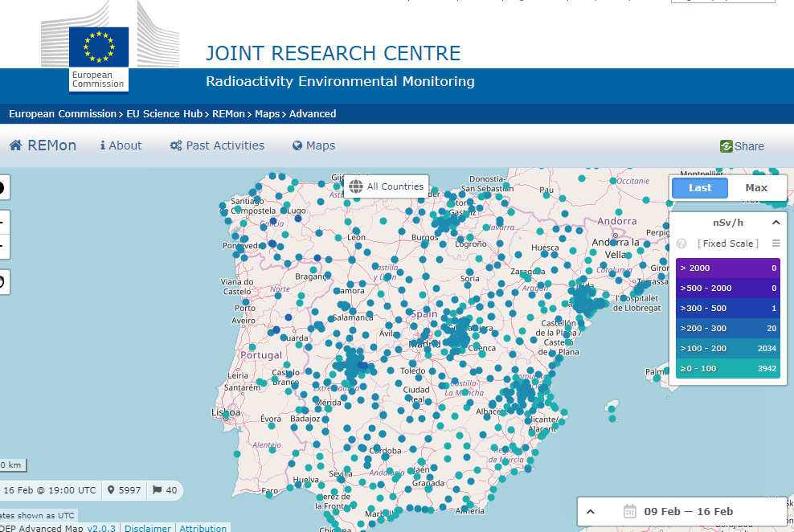Viewport: 794px width, 532px height.
Task: Click the About info icon
Action: 103,145
